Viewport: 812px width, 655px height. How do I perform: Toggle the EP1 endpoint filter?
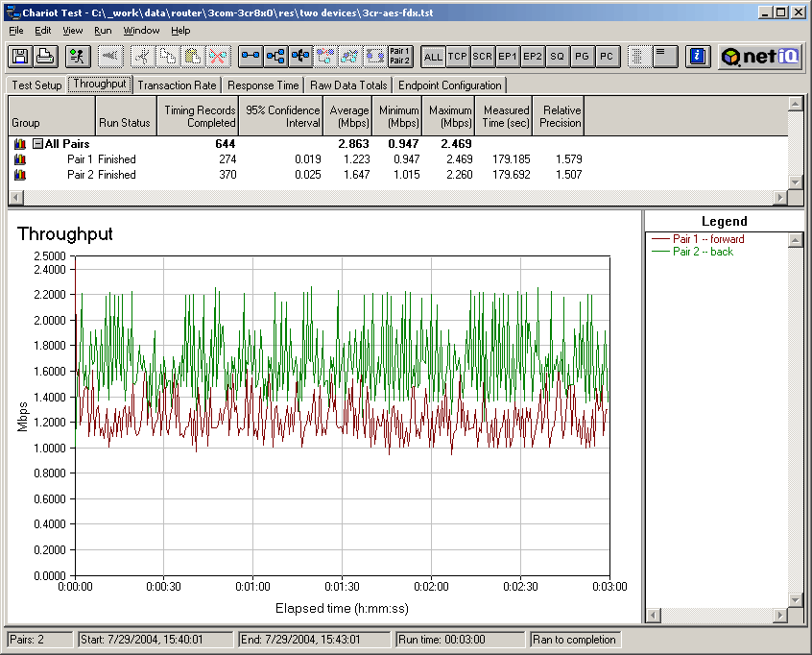point(508,57)
